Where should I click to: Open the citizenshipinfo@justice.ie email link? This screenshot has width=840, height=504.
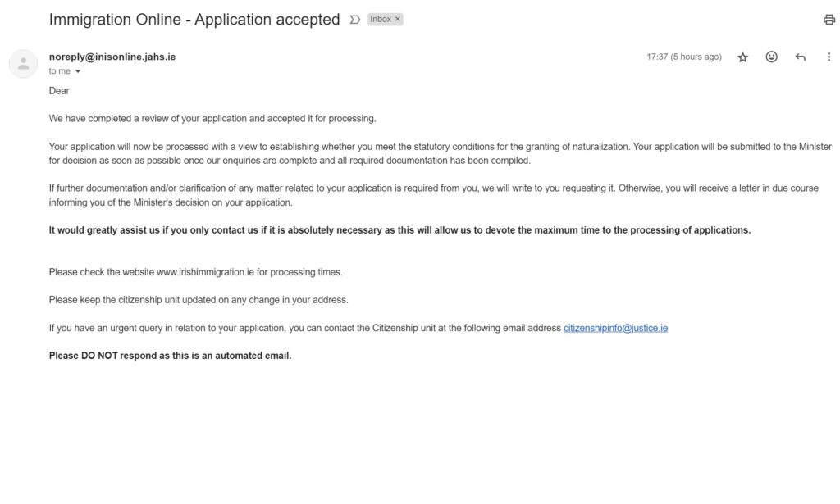pos(615,328)
